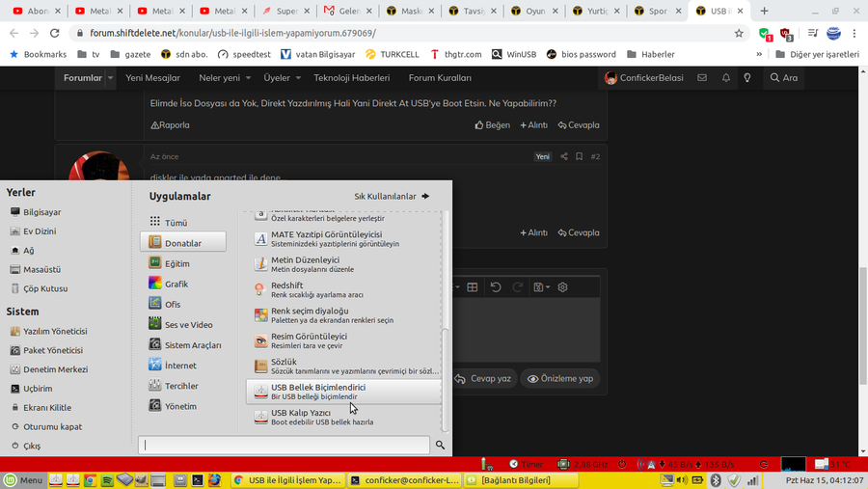This screenshot has height=489, width=868.
Task: Click the network signal tray icon
Action: click(x=752, y=480)
